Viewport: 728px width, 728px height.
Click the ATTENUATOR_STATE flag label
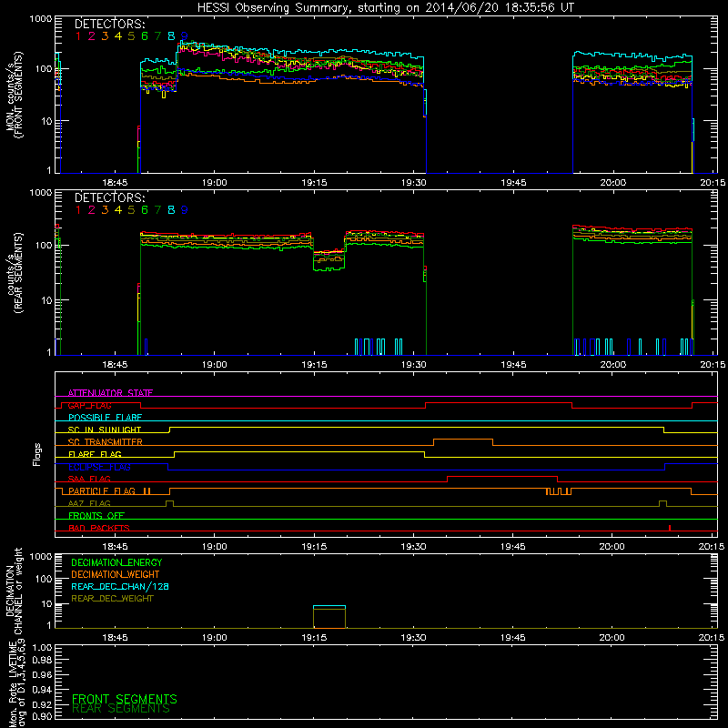(110, 393)
